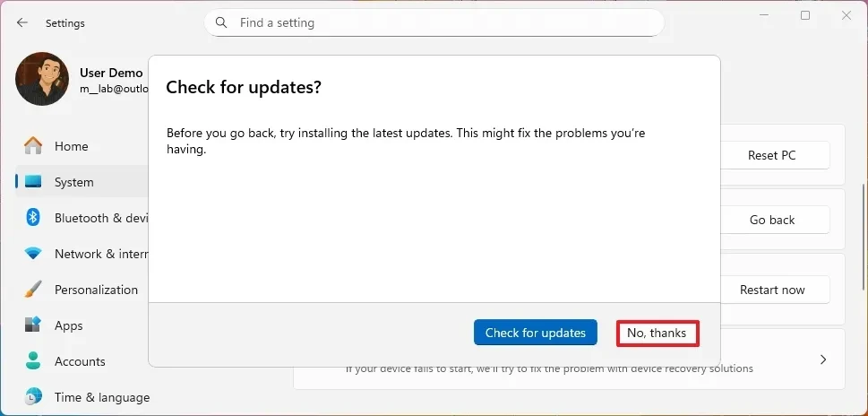Click the Network wifi icon
This screenshot has height=416, width=868.
pos(33,254)
